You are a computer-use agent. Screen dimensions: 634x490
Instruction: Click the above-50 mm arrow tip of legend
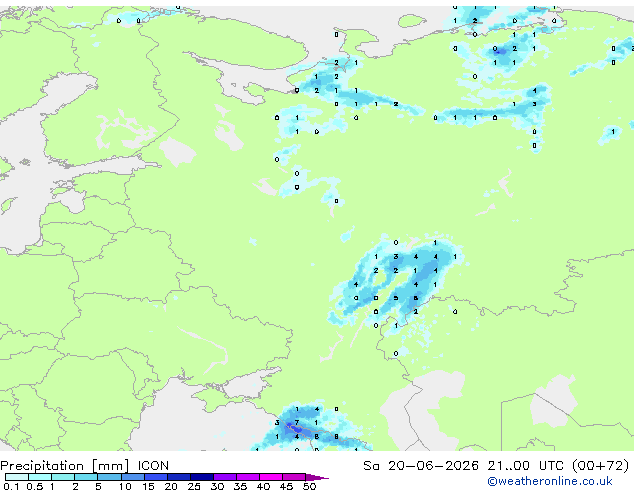[x=317, y=478]
